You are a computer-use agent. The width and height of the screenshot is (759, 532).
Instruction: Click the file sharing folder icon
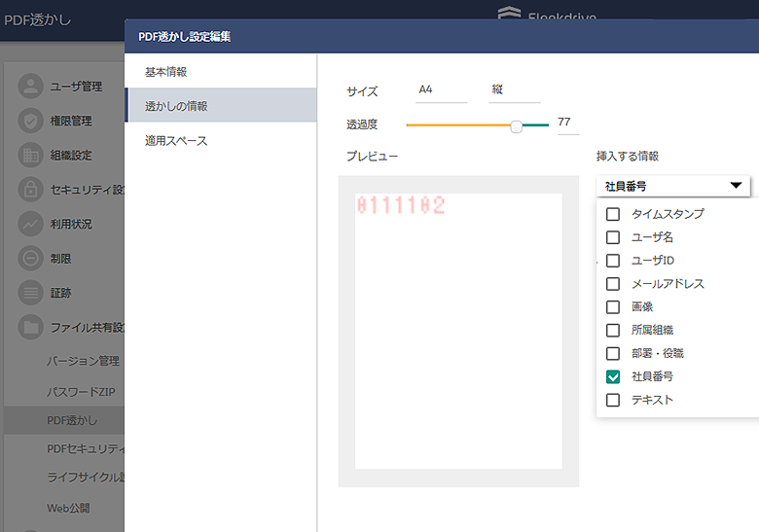[x=30, y=328]
